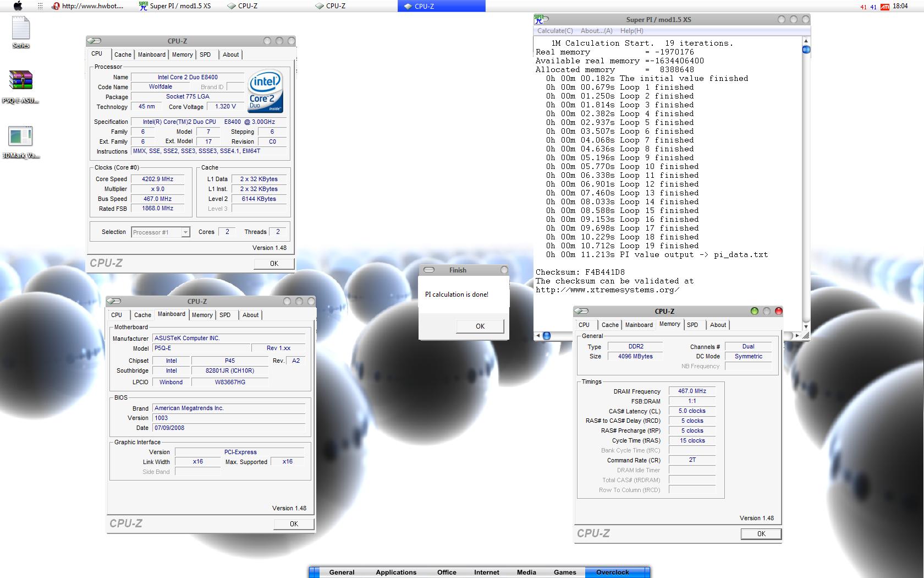The height and width of the screenshot is (578, 924).
Task: Click the Core Speed 4202.9 MHz field
Action: tap(157, 179)
